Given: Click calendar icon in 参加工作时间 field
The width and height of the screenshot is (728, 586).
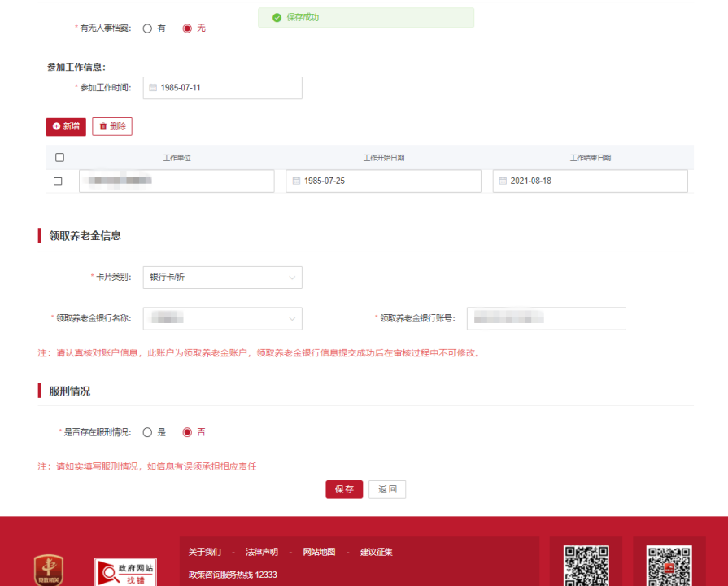Looking at the screenshot, I should 152,88.
